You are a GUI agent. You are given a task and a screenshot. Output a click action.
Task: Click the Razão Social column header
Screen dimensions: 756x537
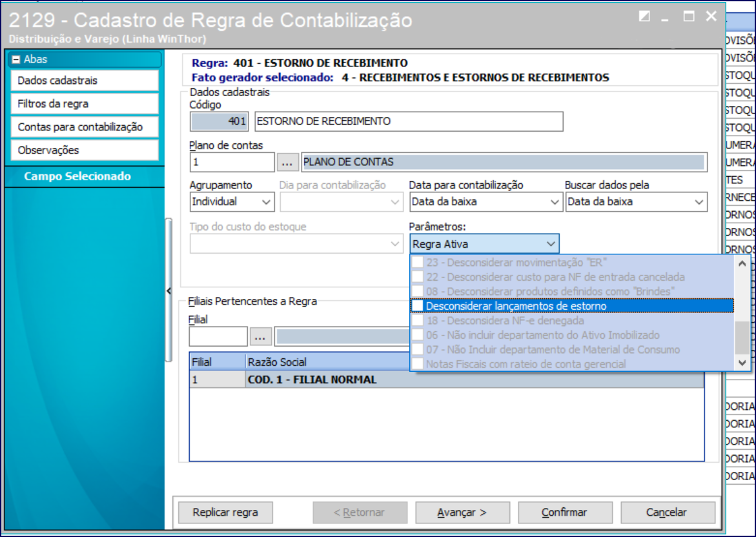pyautogui.click(x=328, y=362)
